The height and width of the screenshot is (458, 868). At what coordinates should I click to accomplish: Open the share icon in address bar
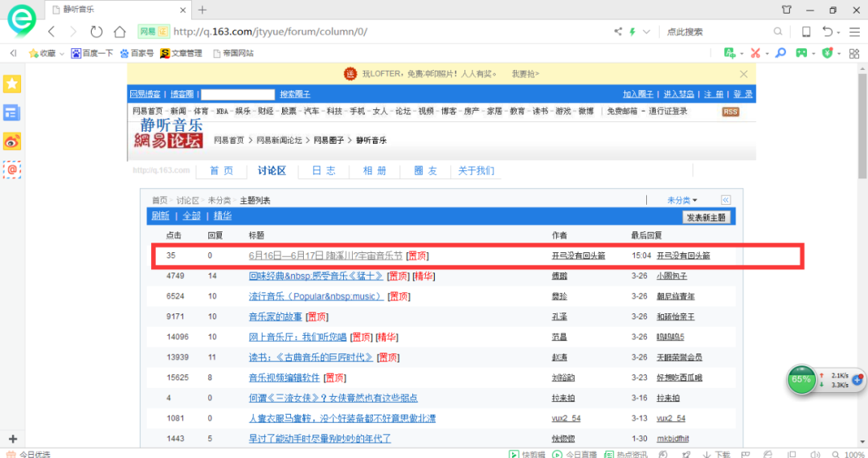[618, 31]
